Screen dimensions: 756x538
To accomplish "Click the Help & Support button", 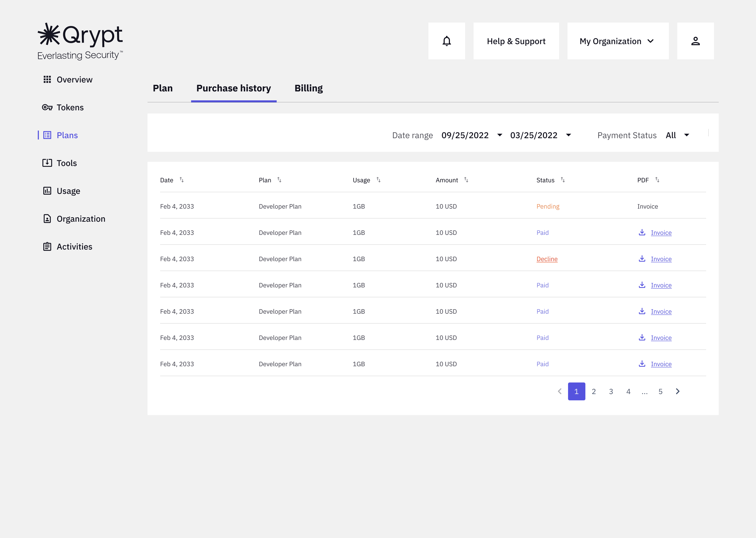I will (x=516, y=41).
